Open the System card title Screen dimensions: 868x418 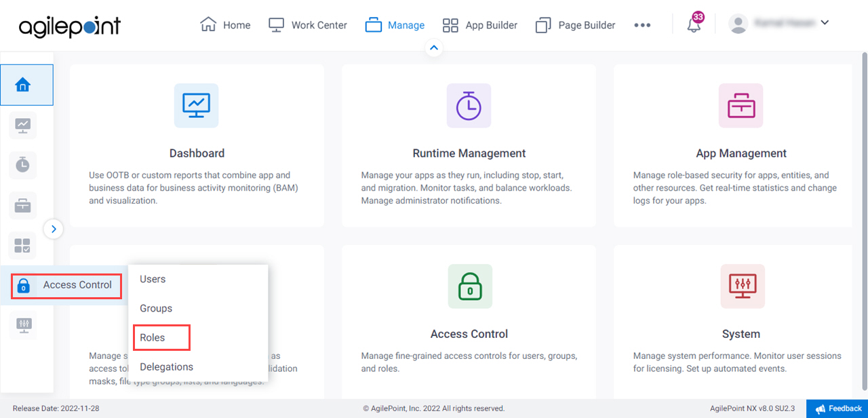741,334
